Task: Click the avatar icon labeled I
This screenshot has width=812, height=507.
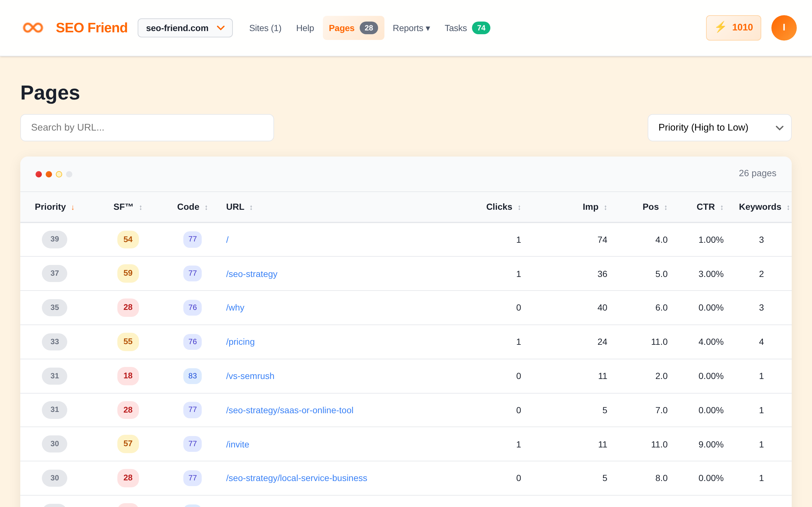Action: click(784, 28)
